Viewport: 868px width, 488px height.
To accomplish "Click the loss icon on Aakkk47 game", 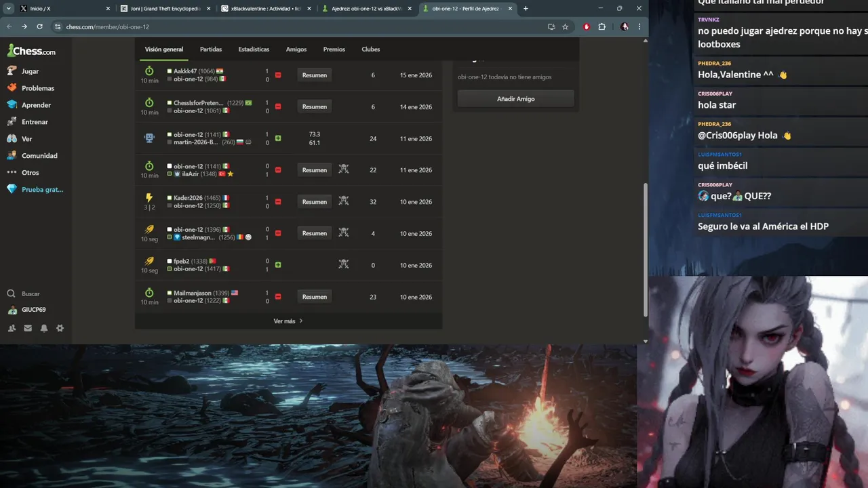I will [278, 75].
